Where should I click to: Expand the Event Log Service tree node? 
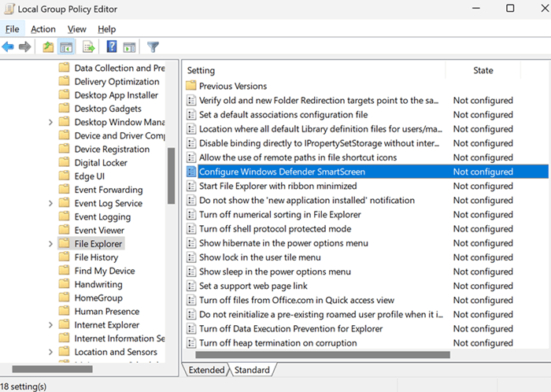50,203
